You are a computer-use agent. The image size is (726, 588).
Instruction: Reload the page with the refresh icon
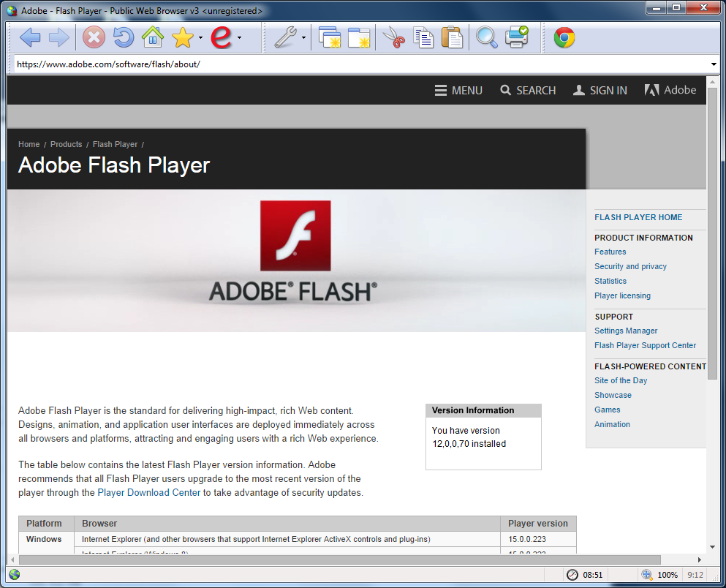123,37
